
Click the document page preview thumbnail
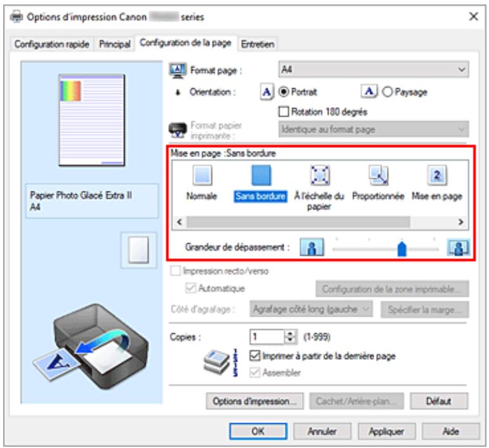92,120
